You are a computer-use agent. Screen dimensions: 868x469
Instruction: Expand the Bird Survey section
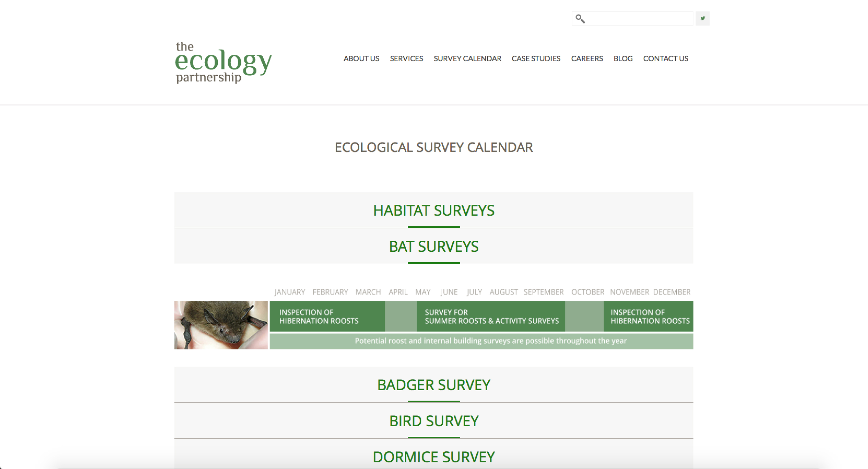pyautogui.click(x=434, y=421)
